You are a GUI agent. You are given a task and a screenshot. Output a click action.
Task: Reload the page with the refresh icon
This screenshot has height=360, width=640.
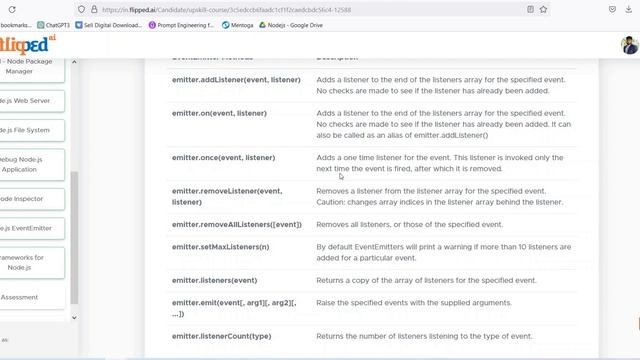[12, 9]
